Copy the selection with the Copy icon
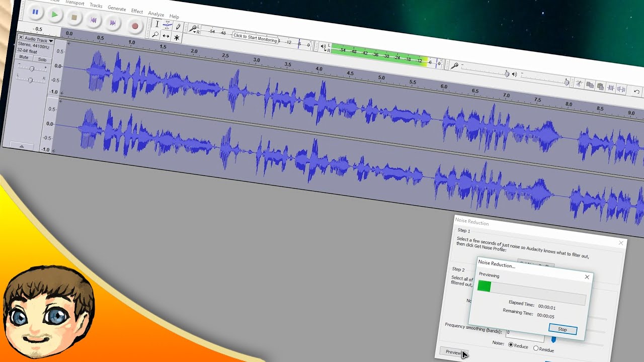The width and height of the screenshot is (644, 362). pos(590,85)
